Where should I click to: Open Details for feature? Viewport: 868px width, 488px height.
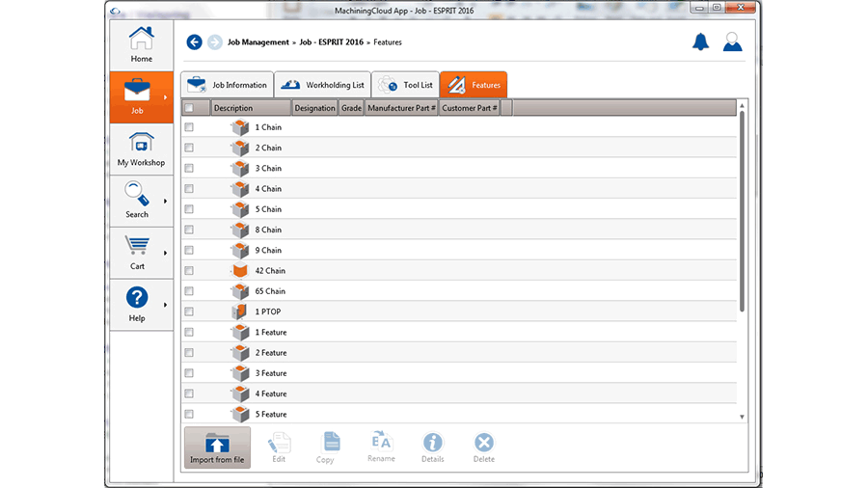[x=432, y=447]
